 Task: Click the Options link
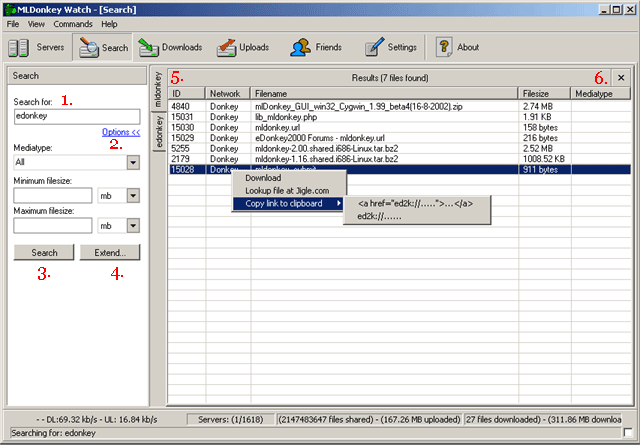[120, 133]
